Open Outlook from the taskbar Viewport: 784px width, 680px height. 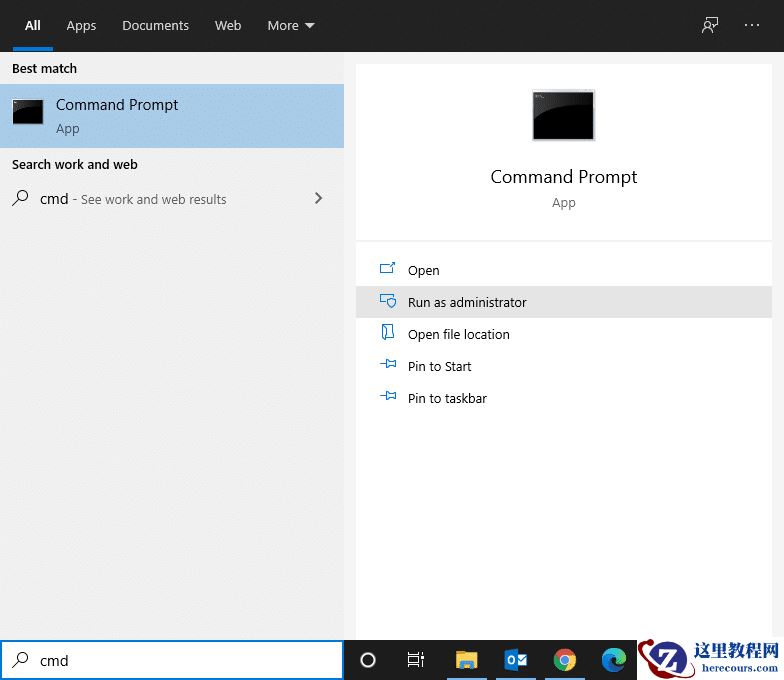click(516, 660)
